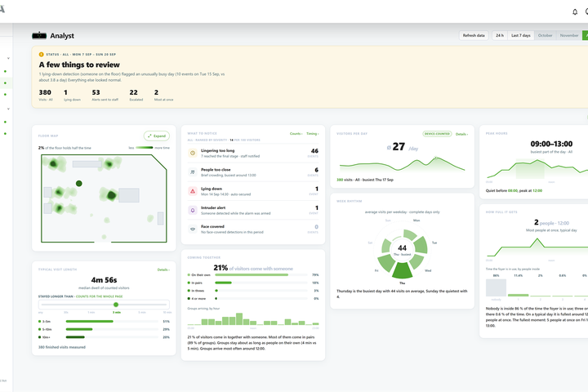Click the floor heatmap thumbnail
The width and height of the screenshot is (588, 392).
pos(104,198)
